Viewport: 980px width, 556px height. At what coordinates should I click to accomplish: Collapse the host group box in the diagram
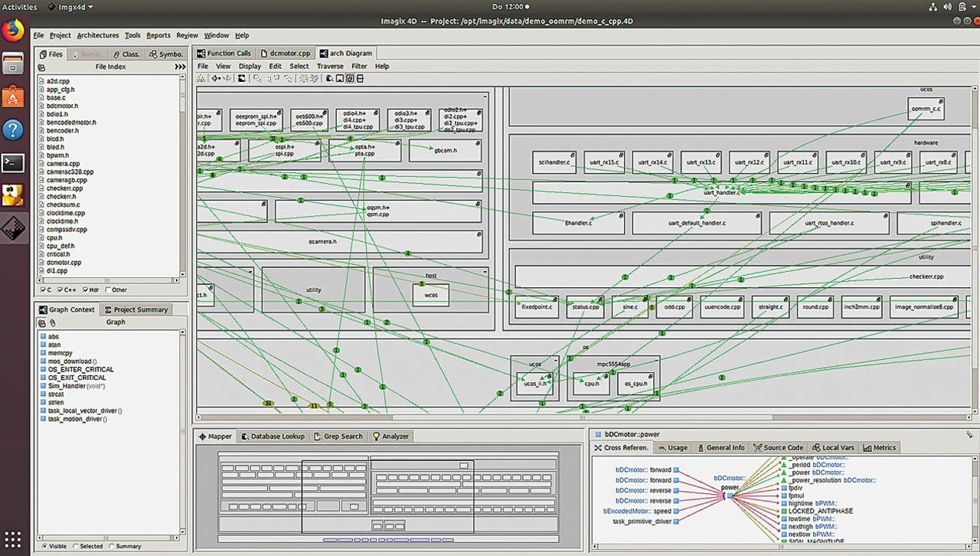(485, 271)
